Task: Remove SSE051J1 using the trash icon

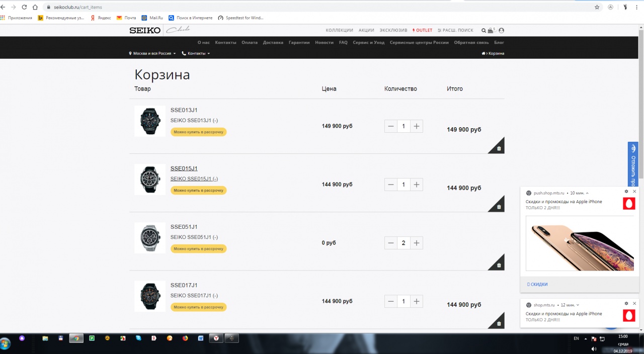Action: coord(499,265)
